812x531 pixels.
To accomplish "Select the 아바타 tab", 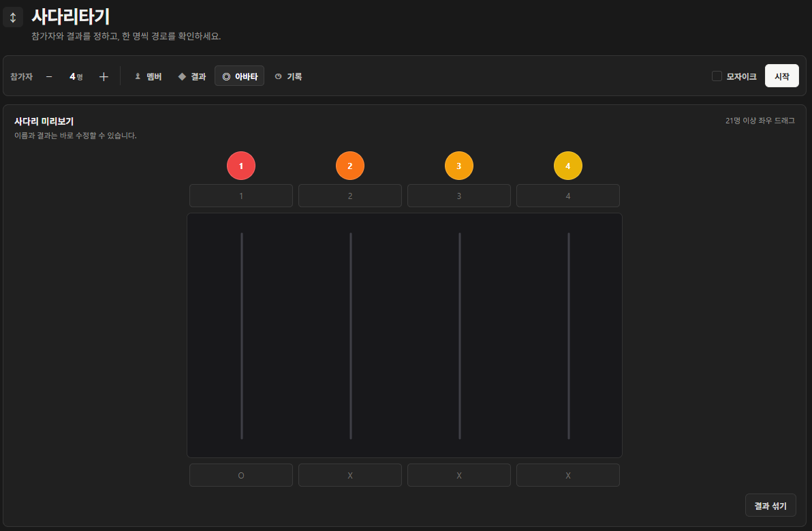I will pyautogui.click(x=239, y=76).
